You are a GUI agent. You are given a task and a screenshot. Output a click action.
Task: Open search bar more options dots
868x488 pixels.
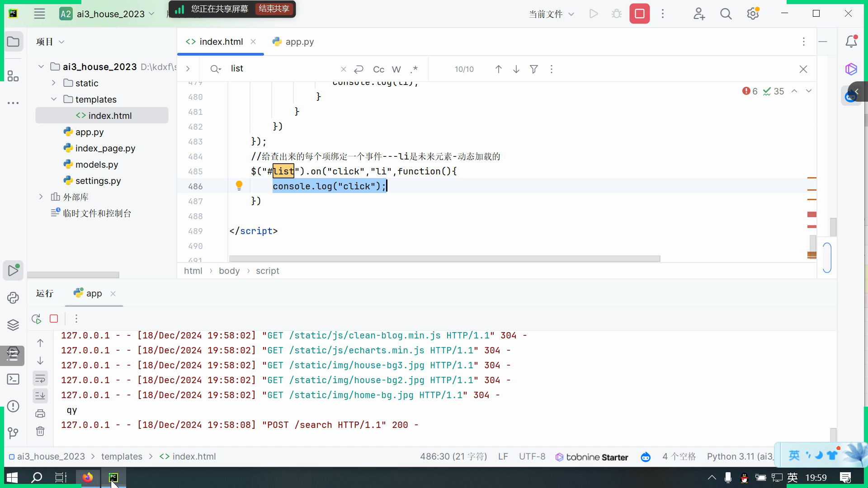551,69
